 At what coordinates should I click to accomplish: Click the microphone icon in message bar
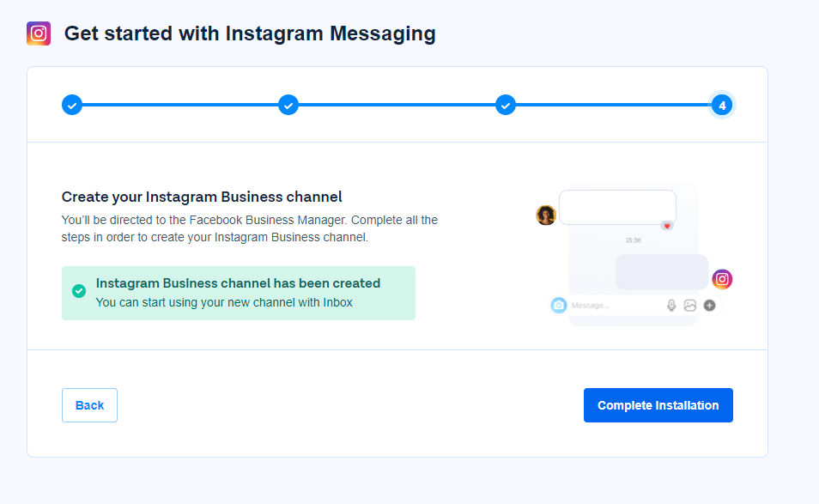(x=671, y=306)
